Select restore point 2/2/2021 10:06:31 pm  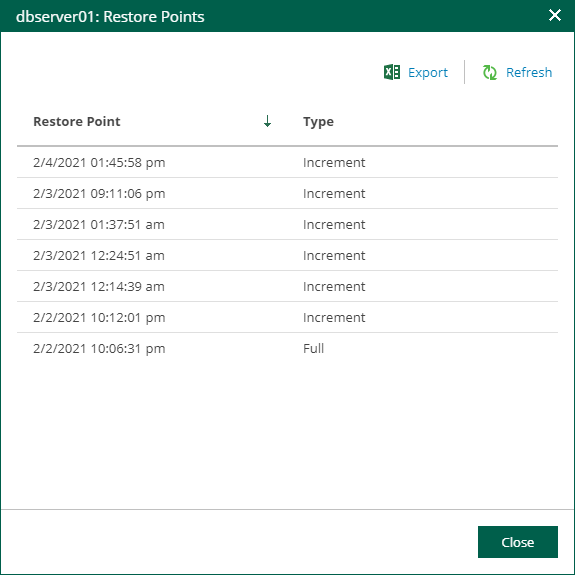(287, 348)
